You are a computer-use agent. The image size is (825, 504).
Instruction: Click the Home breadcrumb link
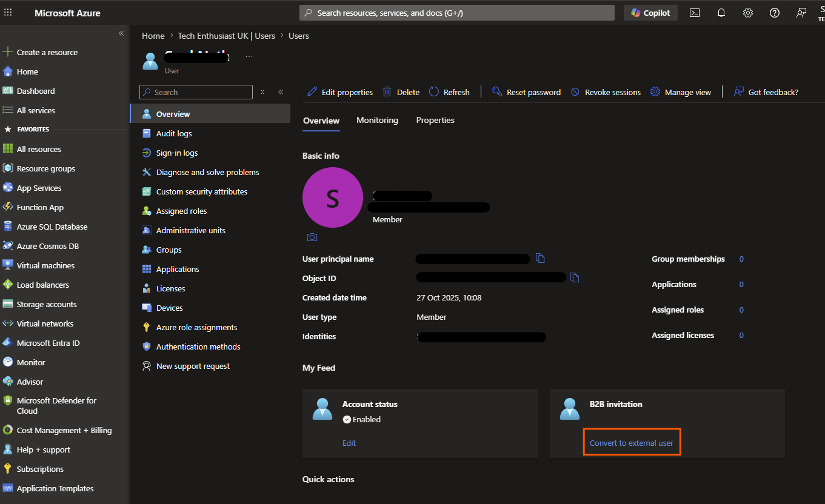pos(153,36)
